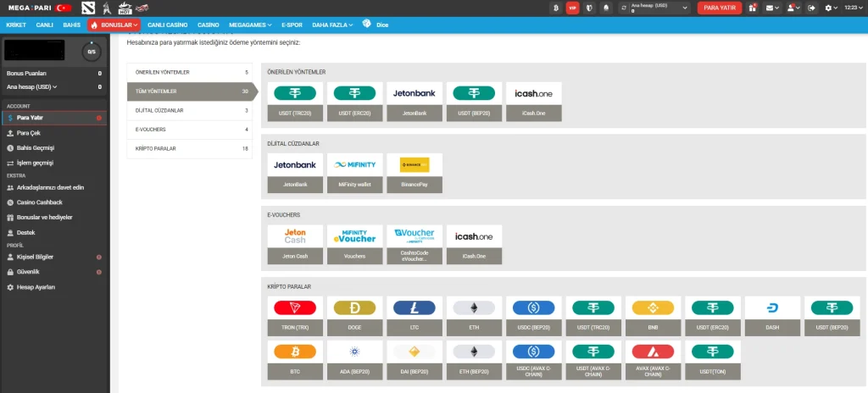This screenshot has height=393, width=868.
Task: Open the 12:23 time dropdown
Action: click(853, 8)
